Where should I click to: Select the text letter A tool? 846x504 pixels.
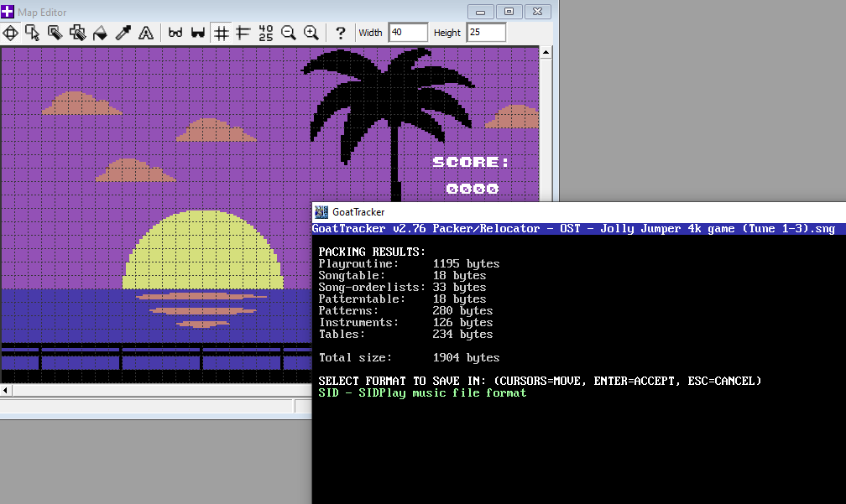(146, 33)
